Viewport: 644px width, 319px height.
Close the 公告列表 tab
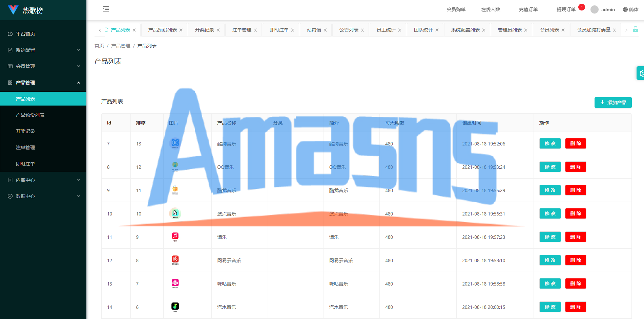click(362, 30)
